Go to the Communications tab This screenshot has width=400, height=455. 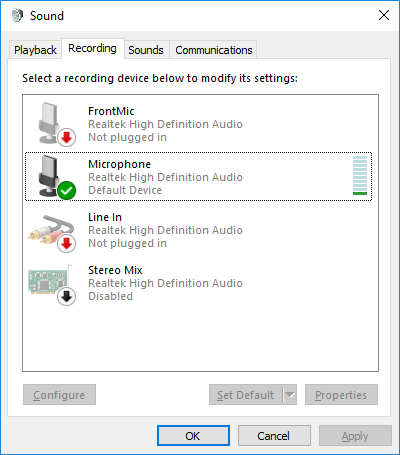[214, 50]
